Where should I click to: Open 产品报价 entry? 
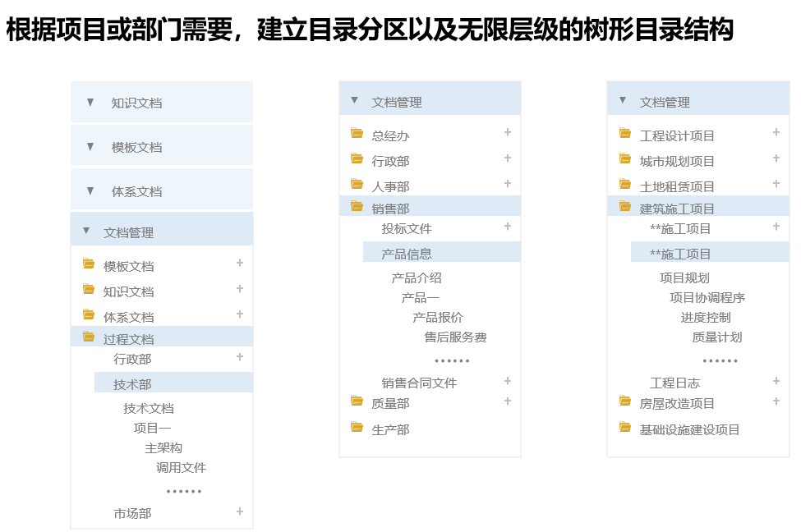pos(438,317)
